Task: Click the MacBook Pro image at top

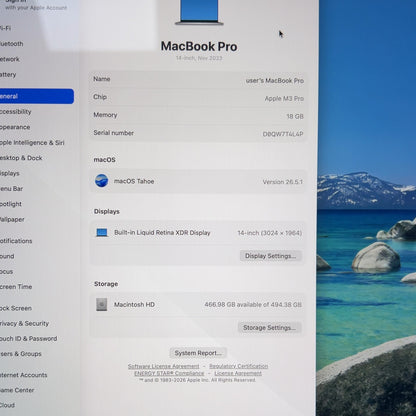Action: pos(199,12)
